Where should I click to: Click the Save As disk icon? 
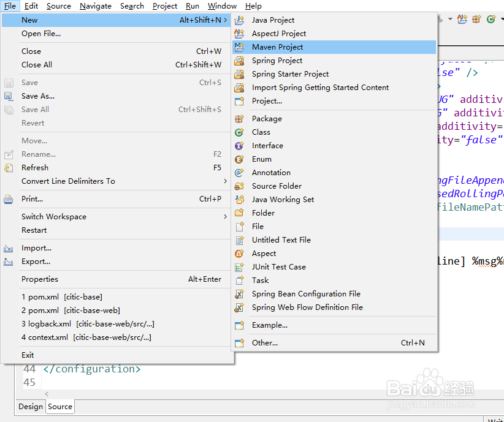[9, 96]
